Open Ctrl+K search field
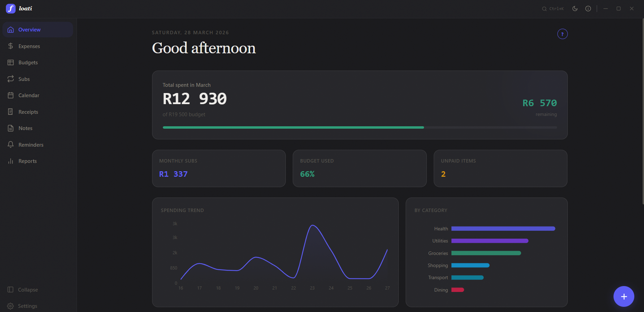 pos(553,9)
